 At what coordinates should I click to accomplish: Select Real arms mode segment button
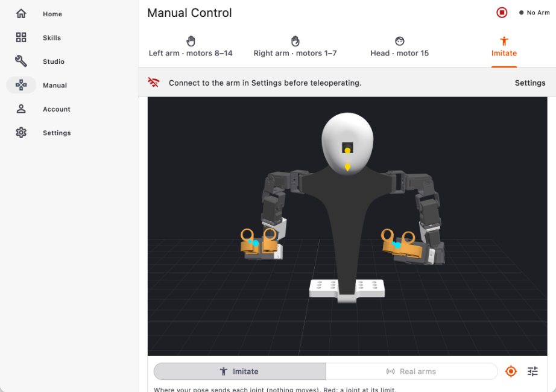pyautogui.click(x=411, y=371)
